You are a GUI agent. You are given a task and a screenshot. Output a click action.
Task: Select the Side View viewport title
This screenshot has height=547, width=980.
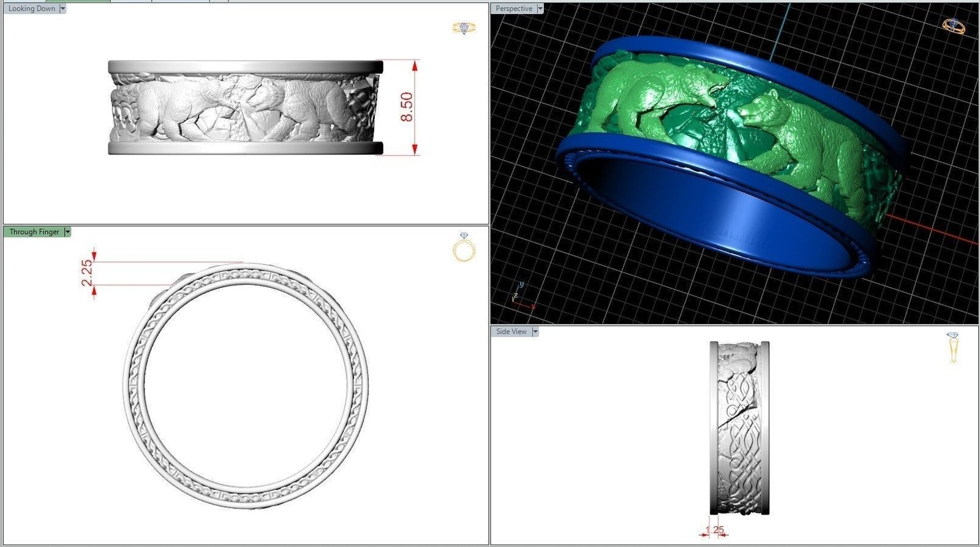[x=511, y=331]
